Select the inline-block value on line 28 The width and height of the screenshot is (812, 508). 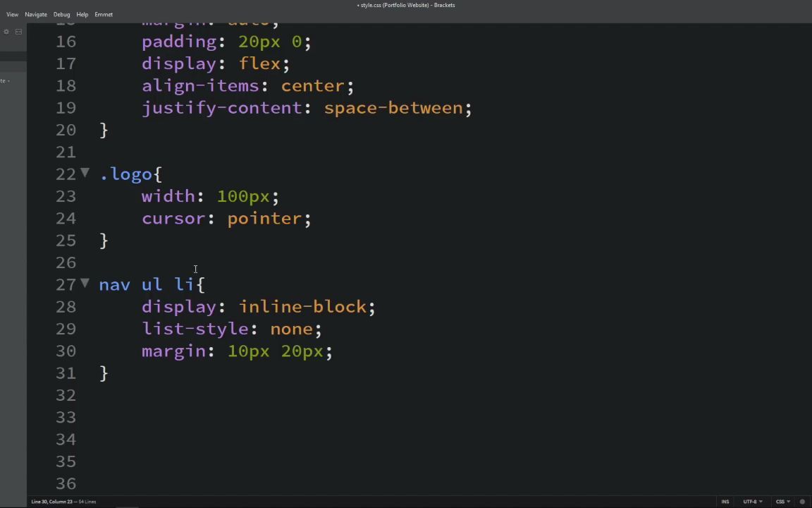306,306
